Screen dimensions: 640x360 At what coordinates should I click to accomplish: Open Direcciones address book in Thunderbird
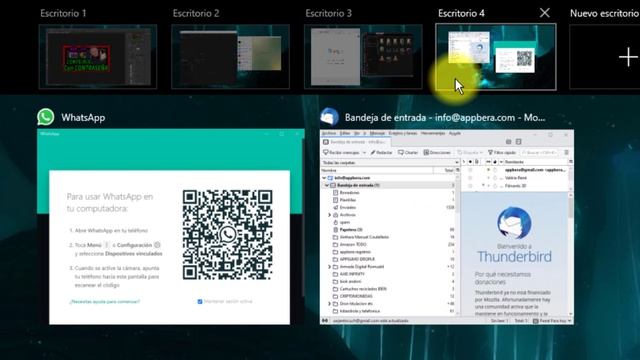[437, 153]
